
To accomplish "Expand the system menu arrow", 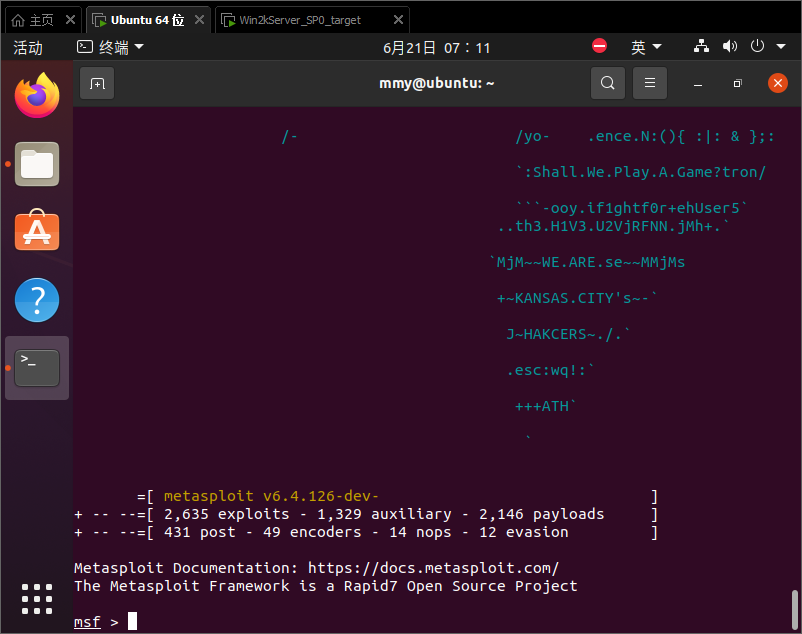I will click(x=781, y=47).
